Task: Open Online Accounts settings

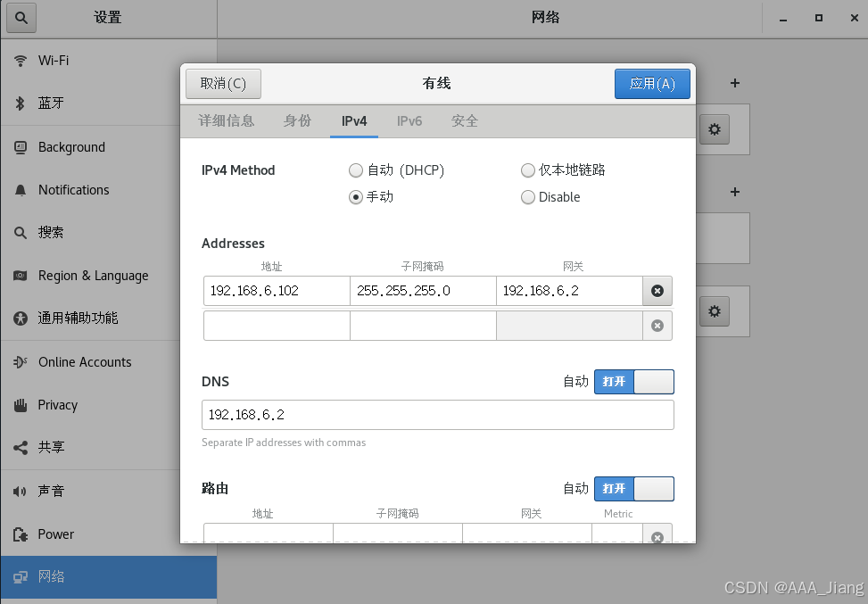Action: (109, 362)
